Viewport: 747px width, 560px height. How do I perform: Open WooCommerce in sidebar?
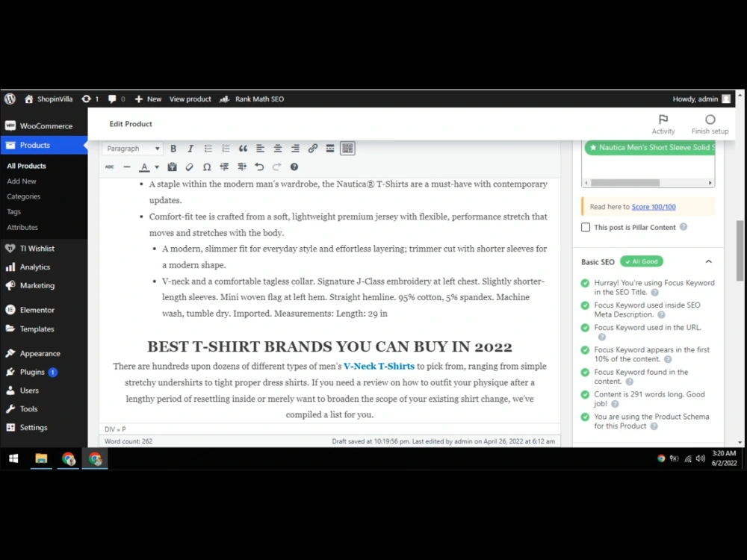44,126
